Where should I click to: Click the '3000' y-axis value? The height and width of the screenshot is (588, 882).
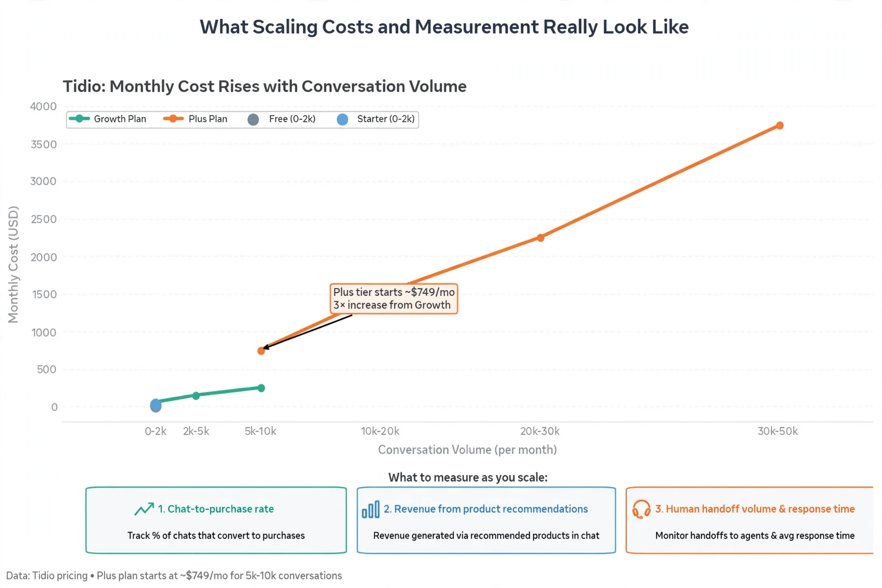coord(43,181)
